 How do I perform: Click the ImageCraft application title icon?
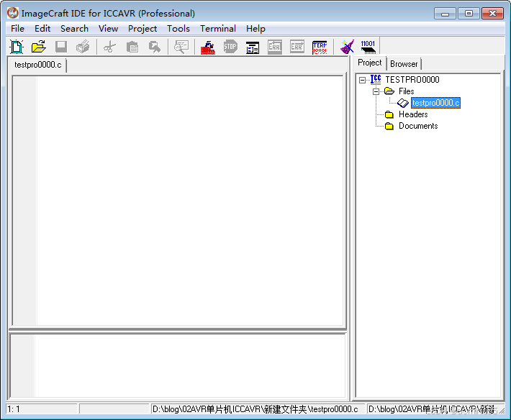[13, 13]
